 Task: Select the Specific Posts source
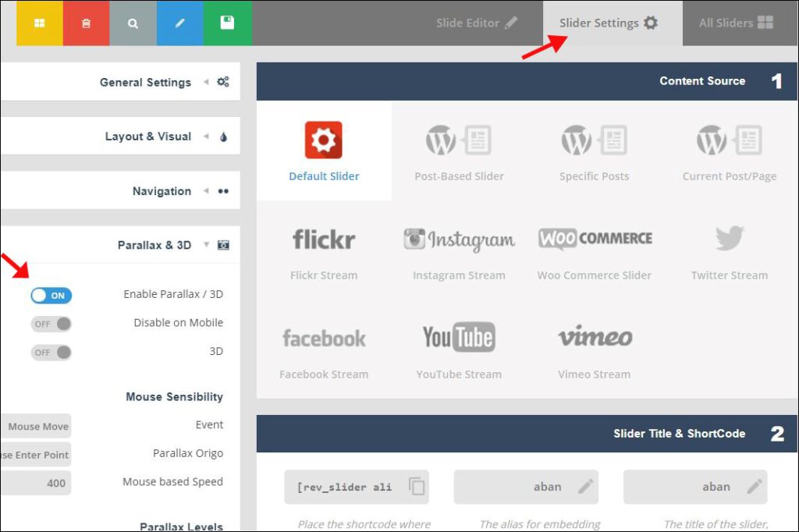pos(594,151)
